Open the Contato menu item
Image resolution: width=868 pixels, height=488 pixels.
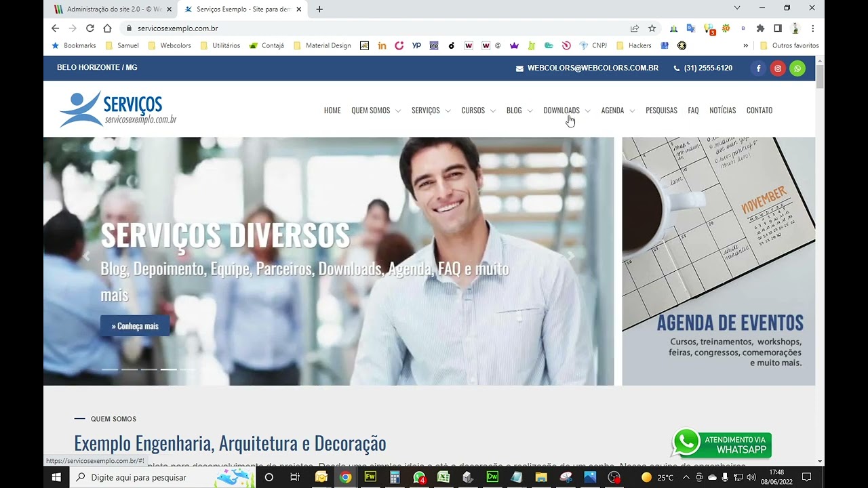pos(759,110)
